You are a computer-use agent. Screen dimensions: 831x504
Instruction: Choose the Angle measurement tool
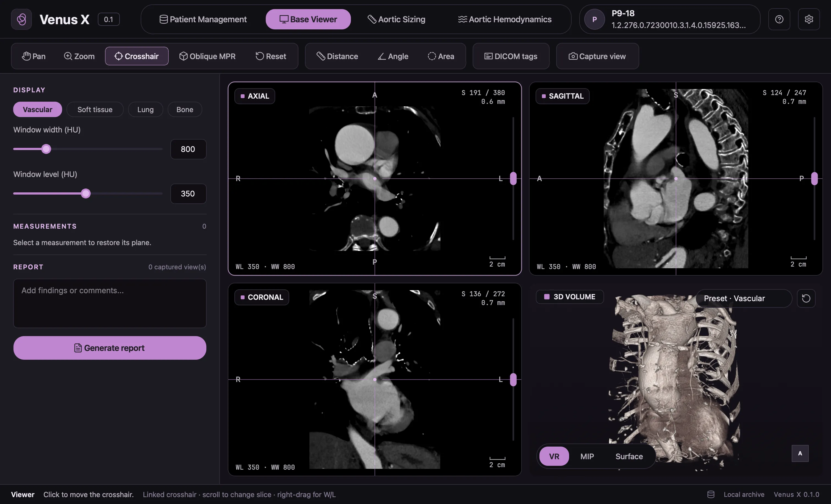pyautogui.click(x=393, y=56)
